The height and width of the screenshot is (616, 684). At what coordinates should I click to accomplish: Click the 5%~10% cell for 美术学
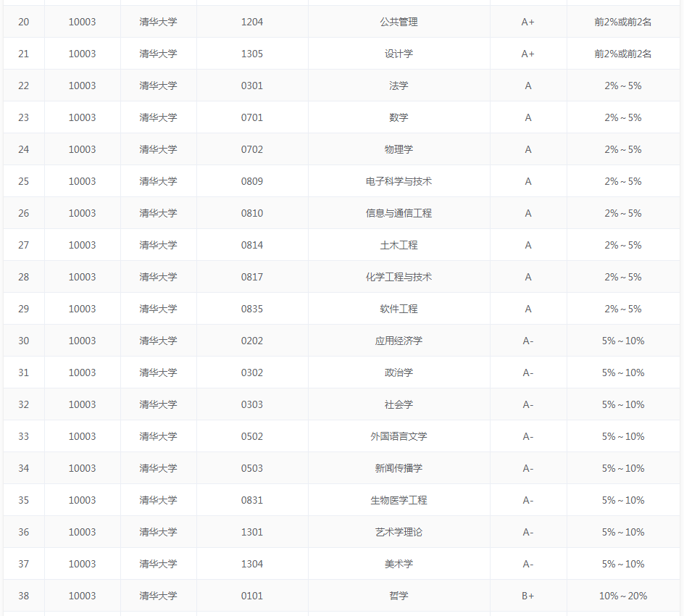623,563
